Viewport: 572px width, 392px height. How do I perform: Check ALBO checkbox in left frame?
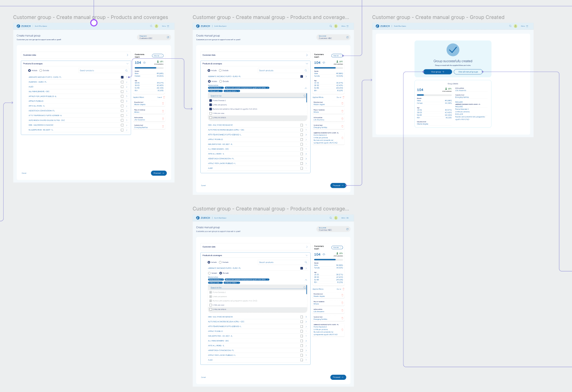coord(122,87)
